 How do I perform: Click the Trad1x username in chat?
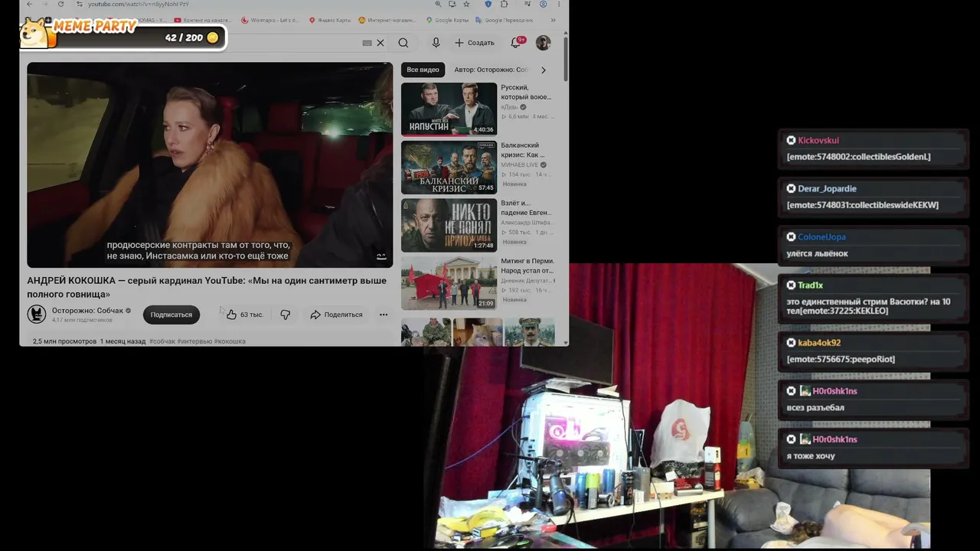tap(810, 285)
